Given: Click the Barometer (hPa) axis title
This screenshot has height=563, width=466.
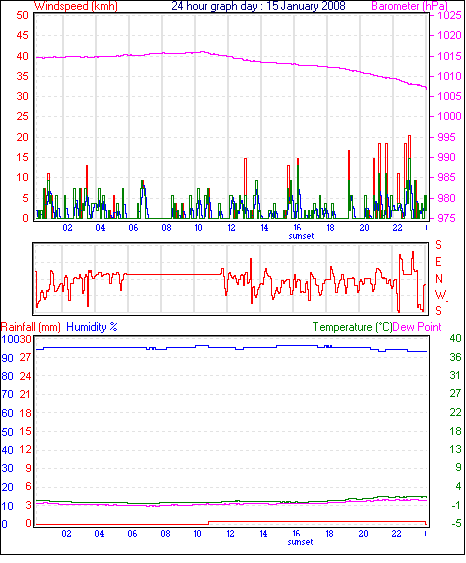Looking at the screenshot, I should click(409, 6).
